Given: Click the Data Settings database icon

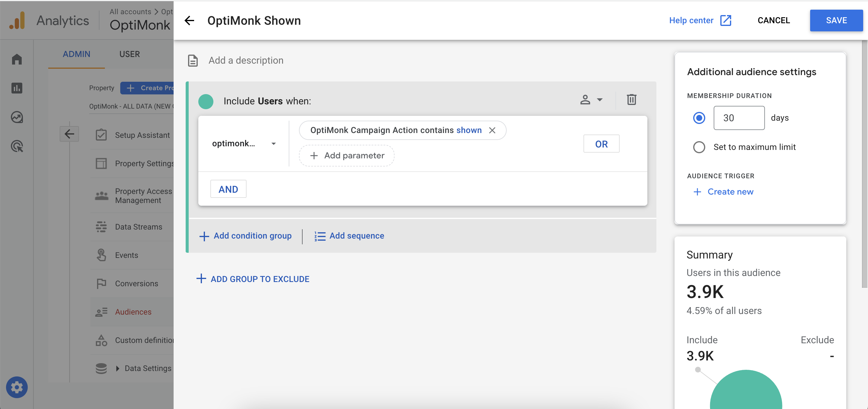Looking at the screenshot, I should (x=101, y=369).
